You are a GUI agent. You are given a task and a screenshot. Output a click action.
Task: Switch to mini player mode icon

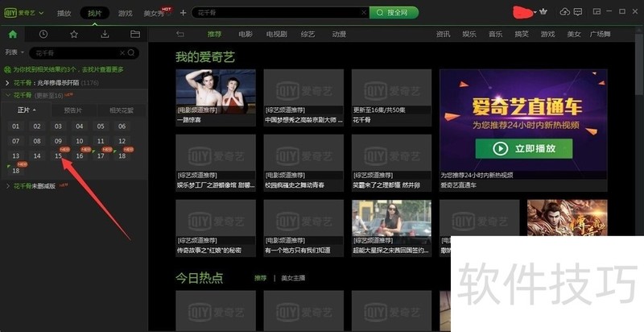(x=597, y=11)
